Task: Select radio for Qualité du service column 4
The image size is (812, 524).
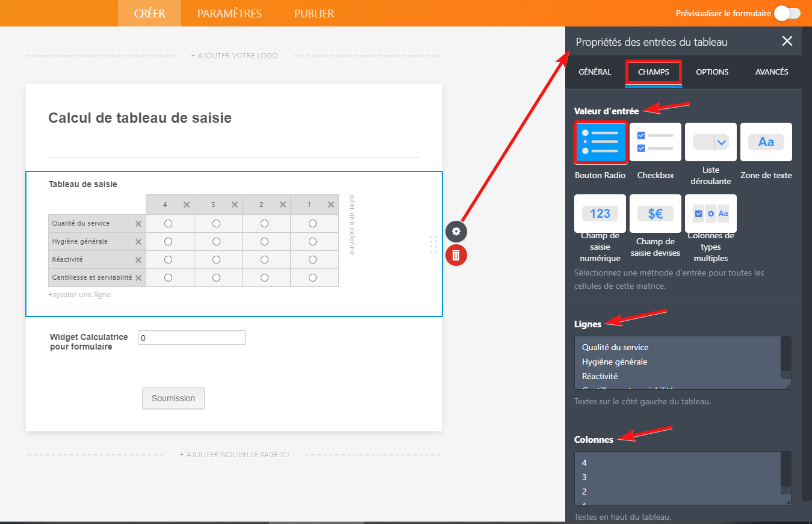Action: [x=169, y=224]
